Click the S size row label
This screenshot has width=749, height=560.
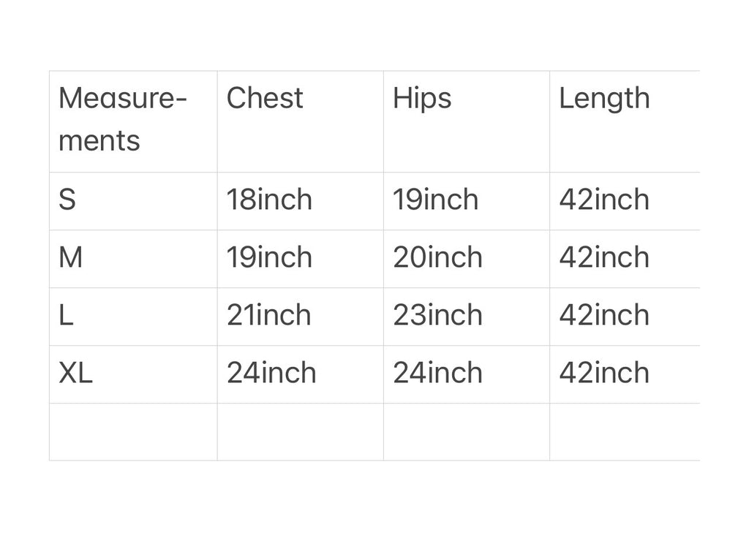click(133, 201)
